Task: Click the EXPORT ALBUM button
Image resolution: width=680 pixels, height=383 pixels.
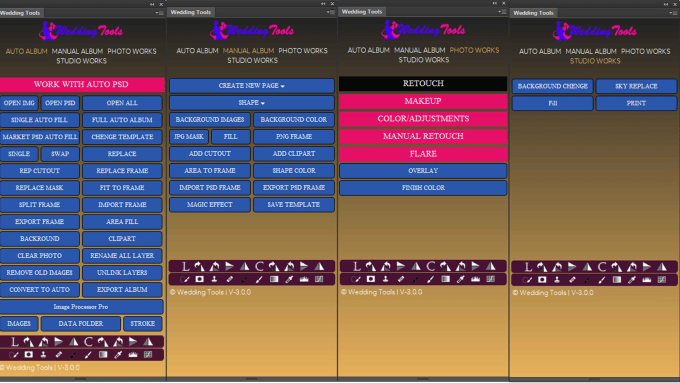Action: pyautogui.click(x=122, y=290)
